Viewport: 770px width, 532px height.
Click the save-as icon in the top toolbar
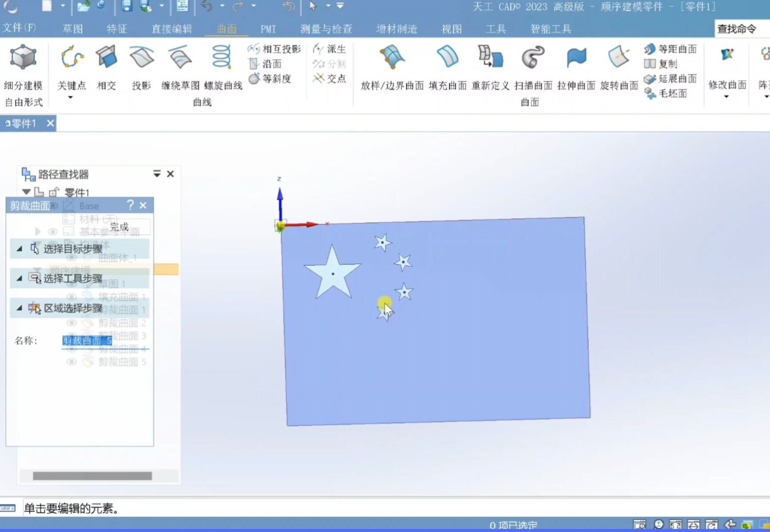(146, 6)
